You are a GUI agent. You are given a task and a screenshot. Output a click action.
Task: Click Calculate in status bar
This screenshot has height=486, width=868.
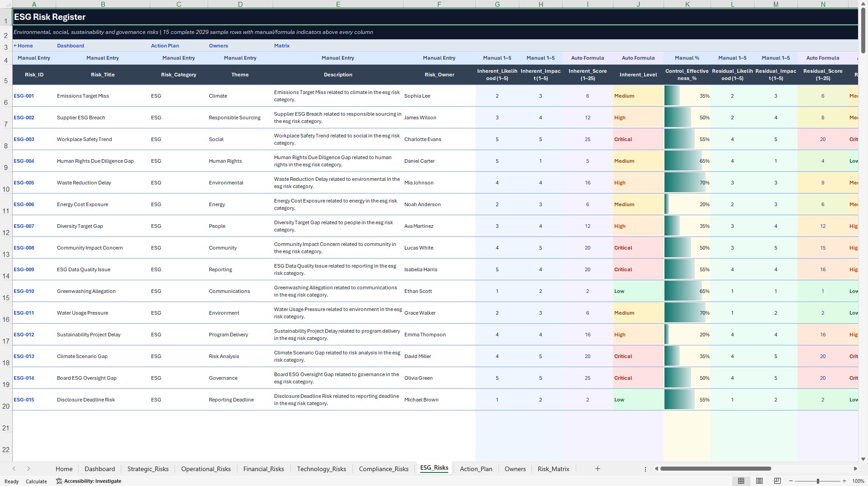36,481
